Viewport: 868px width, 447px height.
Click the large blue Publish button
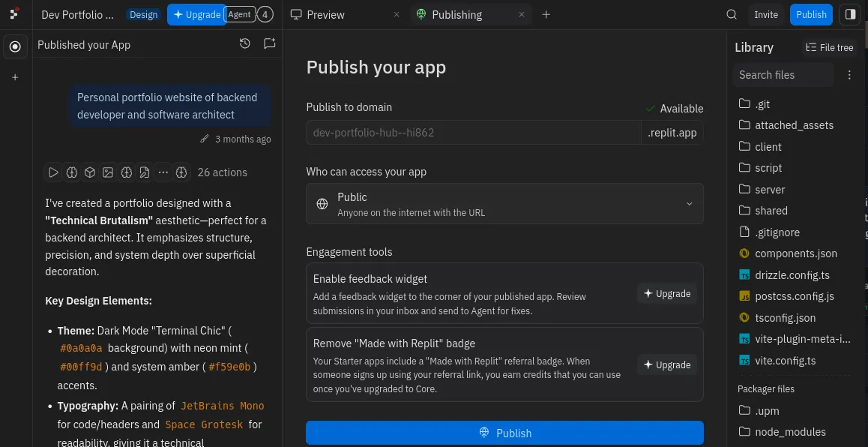coord(504,433)
